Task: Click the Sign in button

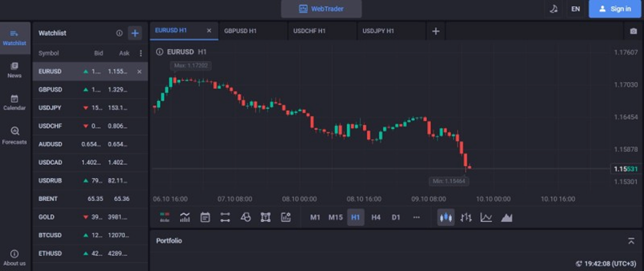Action: (x=615, y=9)
